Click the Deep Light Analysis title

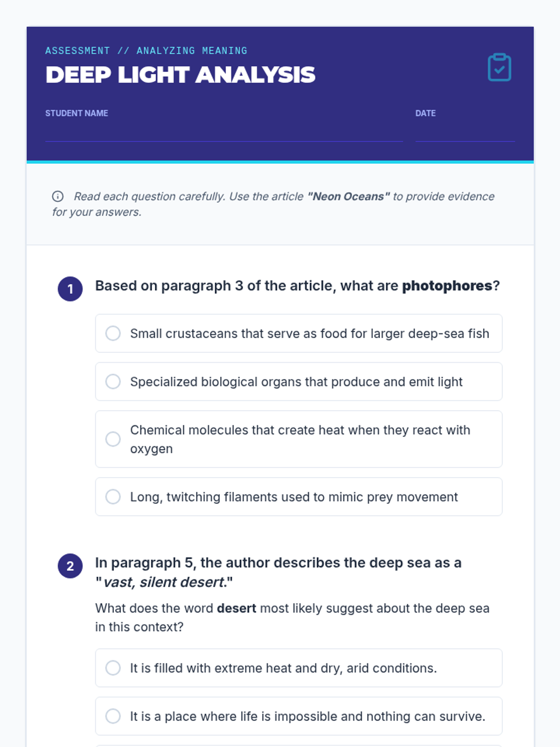pos(181,75)
